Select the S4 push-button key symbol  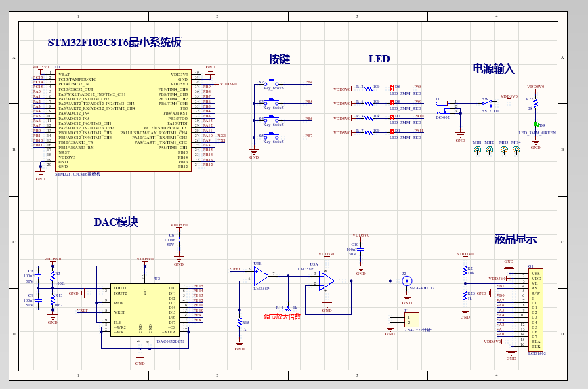tap(272, 119)
